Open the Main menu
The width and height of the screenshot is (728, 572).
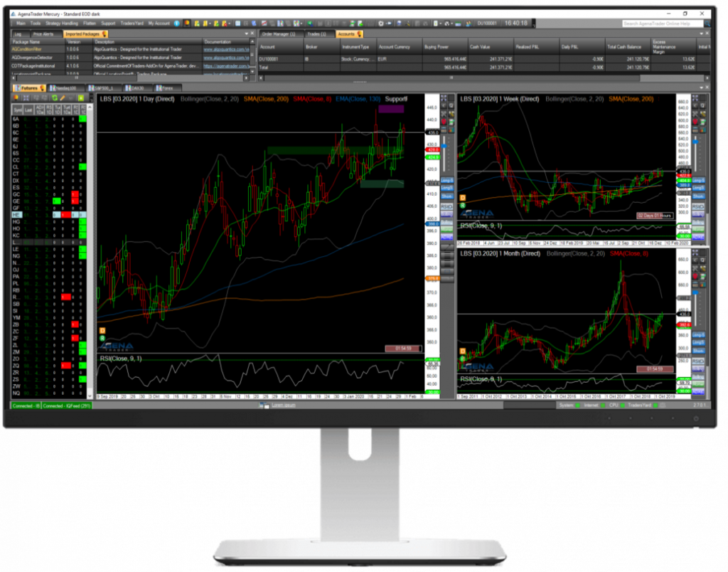coord(21,23)
